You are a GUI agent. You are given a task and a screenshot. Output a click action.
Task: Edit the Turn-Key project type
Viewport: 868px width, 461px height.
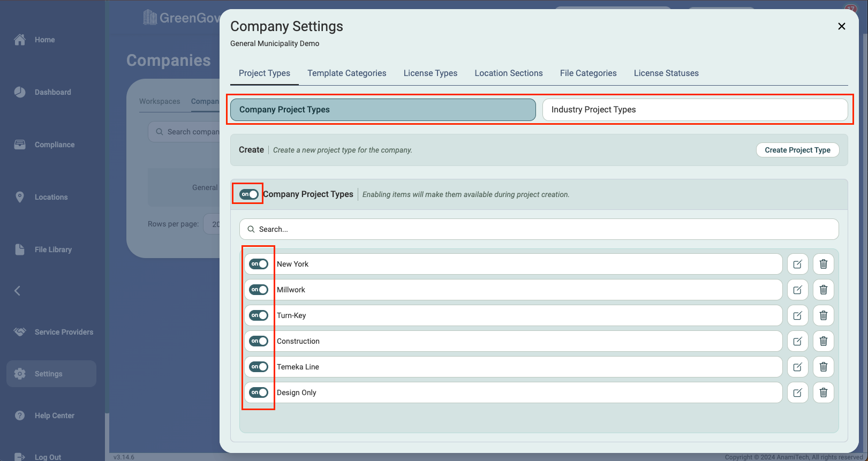[797, 315]
